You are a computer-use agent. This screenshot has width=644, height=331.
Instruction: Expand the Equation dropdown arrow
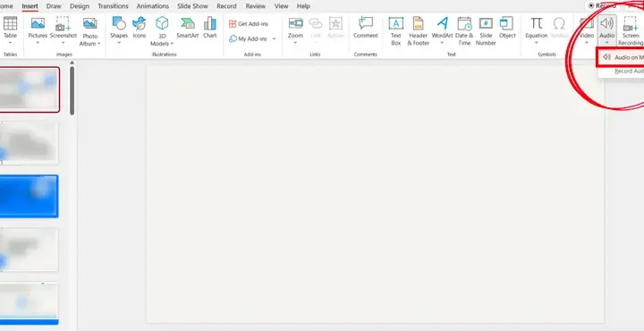537,42
